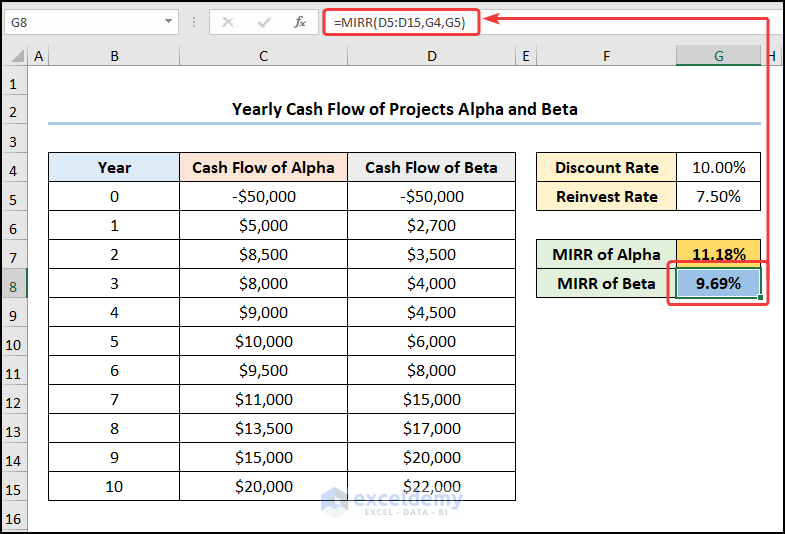Click the Reinvest Rate 7.50% cell

tap(718, 196)
